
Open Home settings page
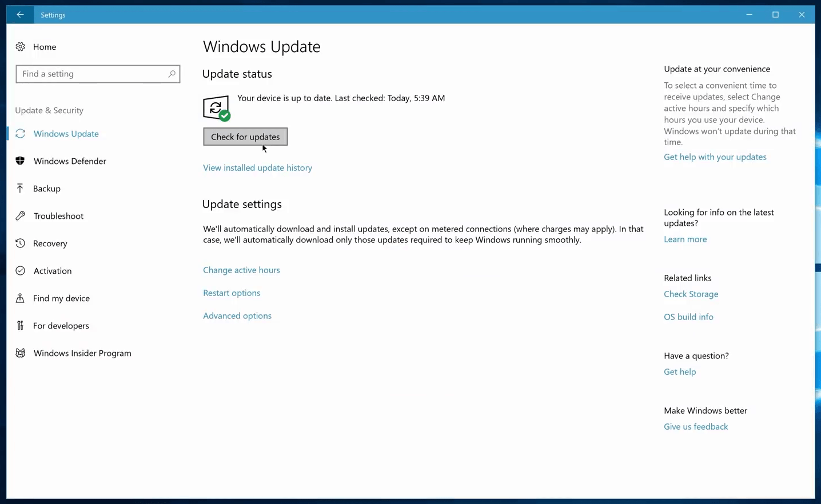point(45,47)
